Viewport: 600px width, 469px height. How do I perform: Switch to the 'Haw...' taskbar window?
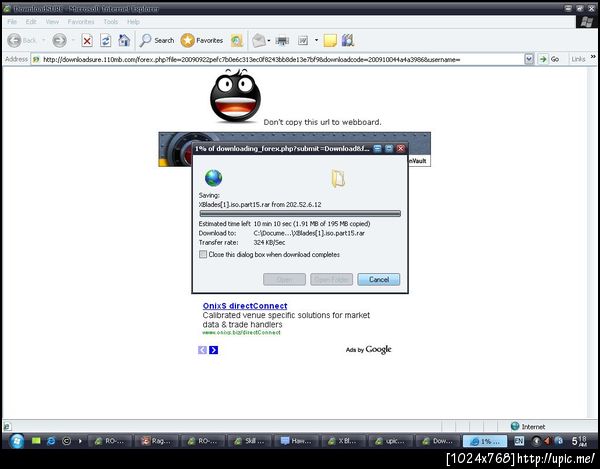(x=296, y=441)
